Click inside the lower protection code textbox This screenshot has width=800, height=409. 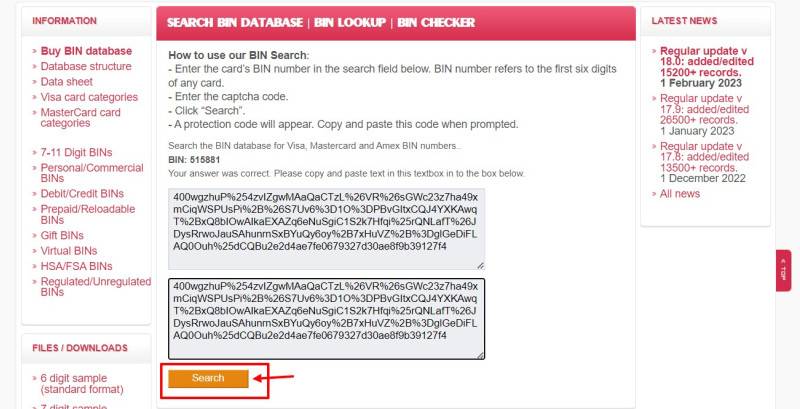click(x=327, y=319)
